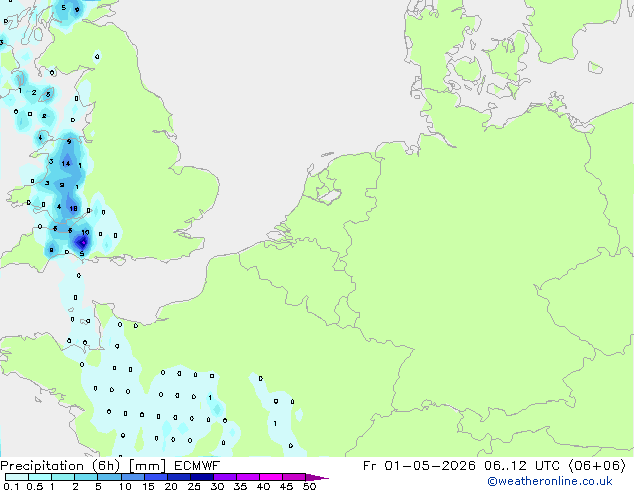Click the legend label '20'
Viewport: 634px width, 490px height.
click(171, 486)
